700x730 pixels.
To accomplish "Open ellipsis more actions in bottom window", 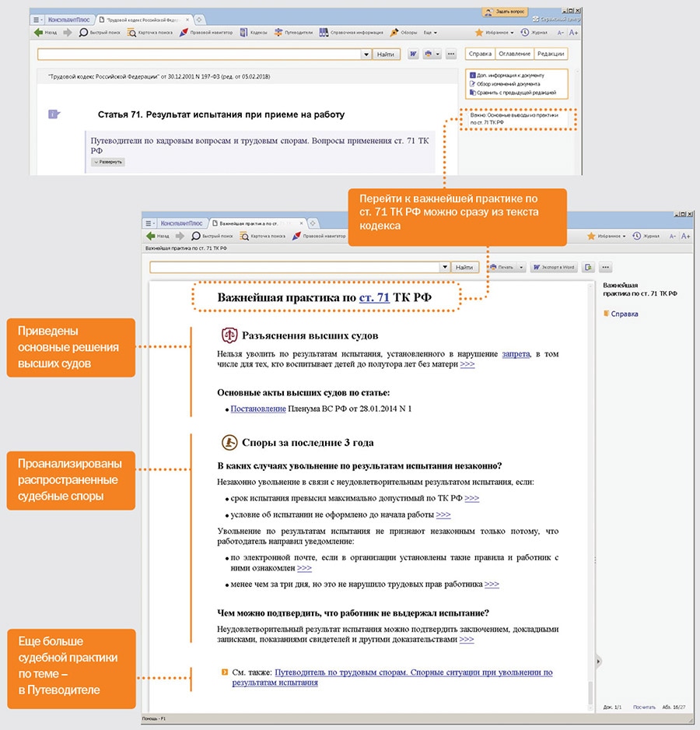I will (605, 267).
